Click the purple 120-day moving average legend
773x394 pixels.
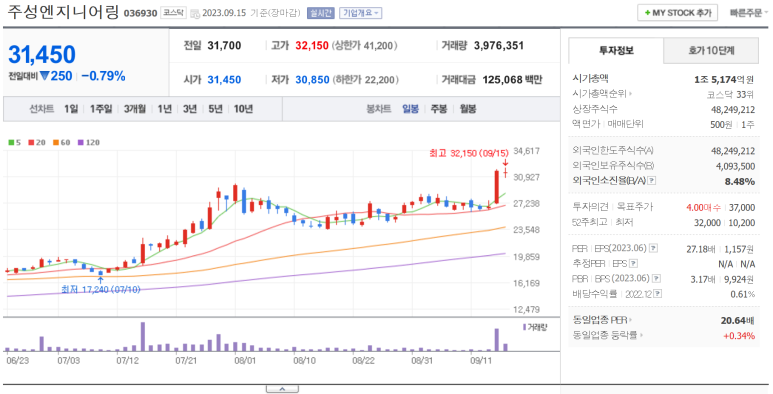point(88,143)
